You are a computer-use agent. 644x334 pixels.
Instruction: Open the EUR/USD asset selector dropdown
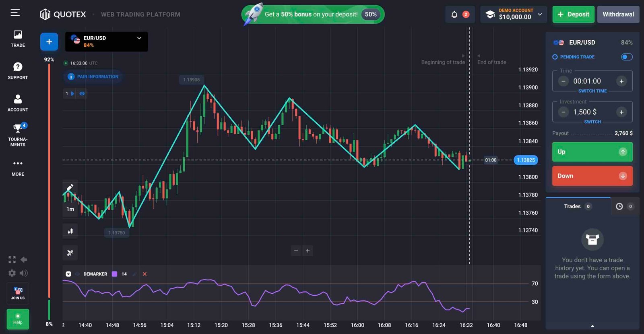107,41
